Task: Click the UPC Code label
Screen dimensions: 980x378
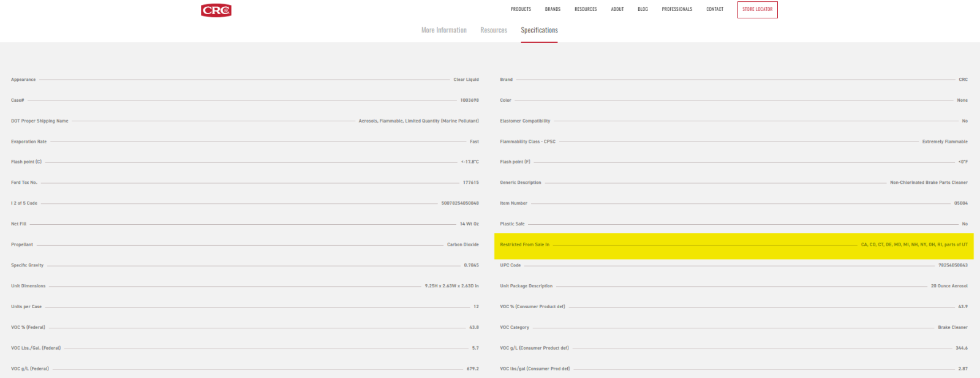Action: click(x=510, y=265)
